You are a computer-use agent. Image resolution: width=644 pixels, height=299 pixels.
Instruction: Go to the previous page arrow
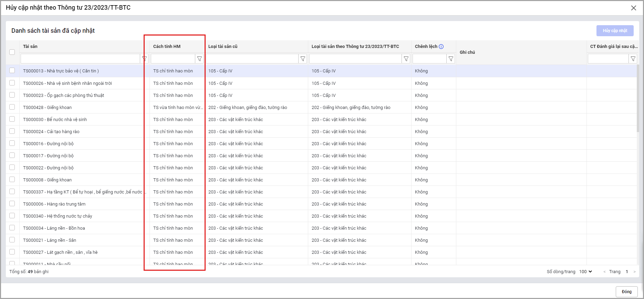point(604,272)
